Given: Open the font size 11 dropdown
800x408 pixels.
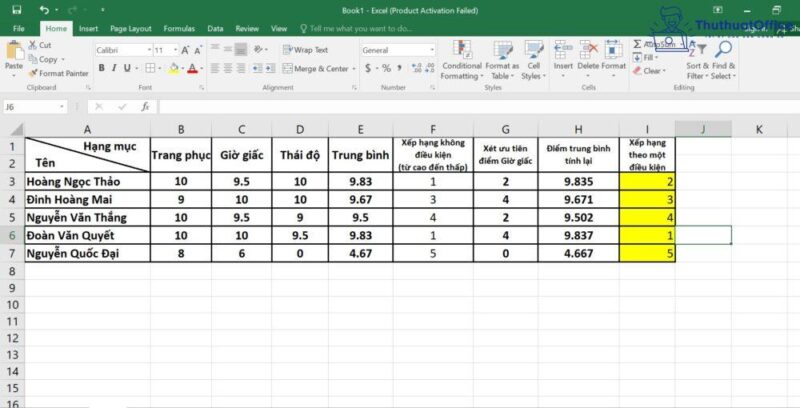Looking at the screenshot, I should pyautogui.click(x=175, y=50).
